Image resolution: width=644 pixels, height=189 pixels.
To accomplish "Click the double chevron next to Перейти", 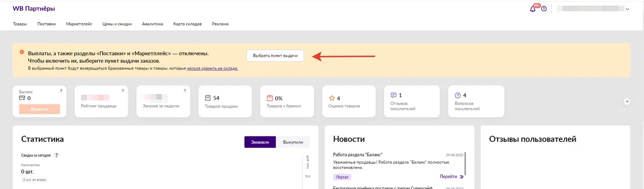I will [x=461, y=177].
